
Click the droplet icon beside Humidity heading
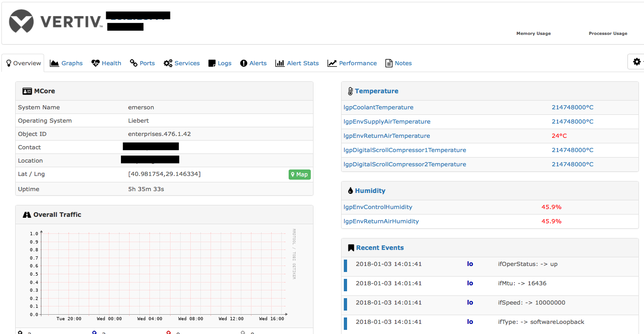pos(350,190)
